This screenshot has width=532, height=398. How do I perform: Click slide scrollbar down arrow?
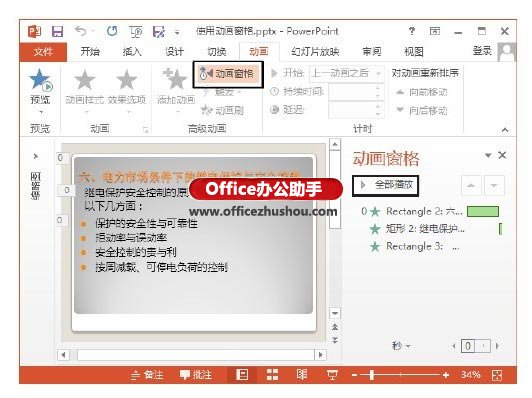point(335,313)
